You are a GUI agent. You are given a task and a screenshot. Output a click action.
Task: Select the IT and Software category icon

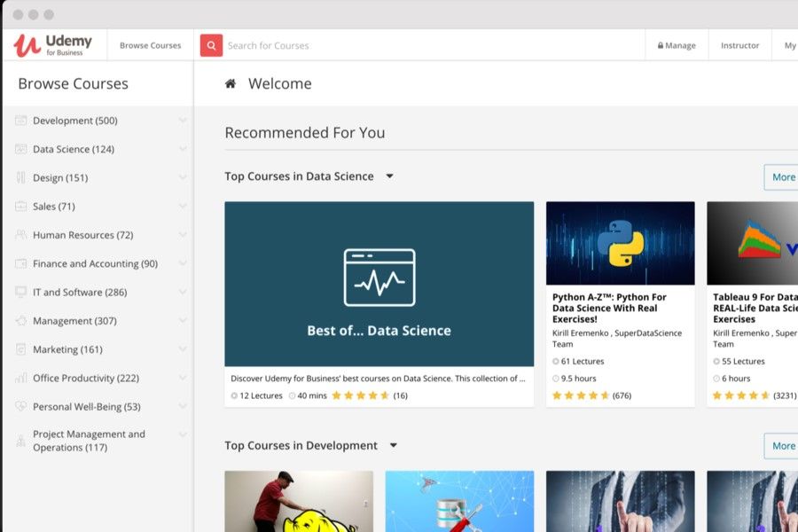click(x=20, y=293)
